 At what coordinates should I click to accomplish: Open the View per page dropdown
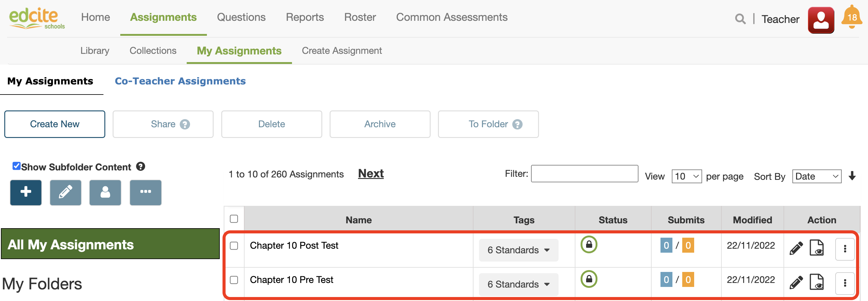(x=687, y=177)
